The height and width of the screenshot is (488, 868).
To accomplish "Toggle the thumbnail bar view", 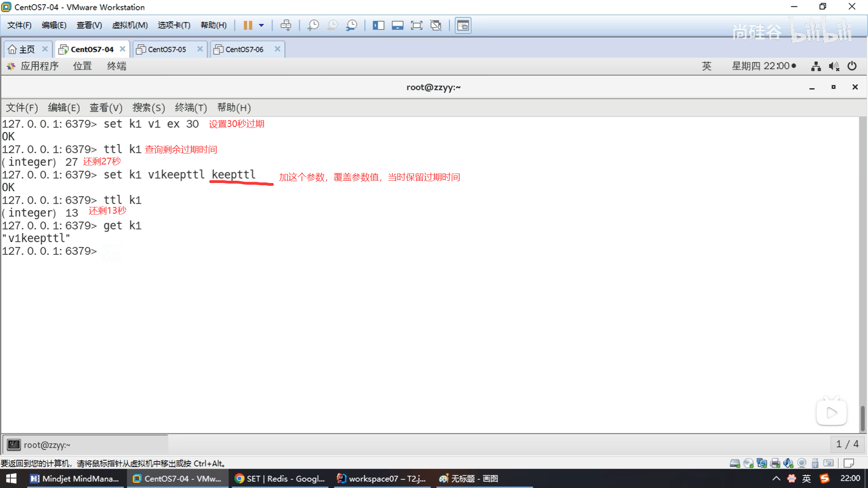I will tap(397, 25).
